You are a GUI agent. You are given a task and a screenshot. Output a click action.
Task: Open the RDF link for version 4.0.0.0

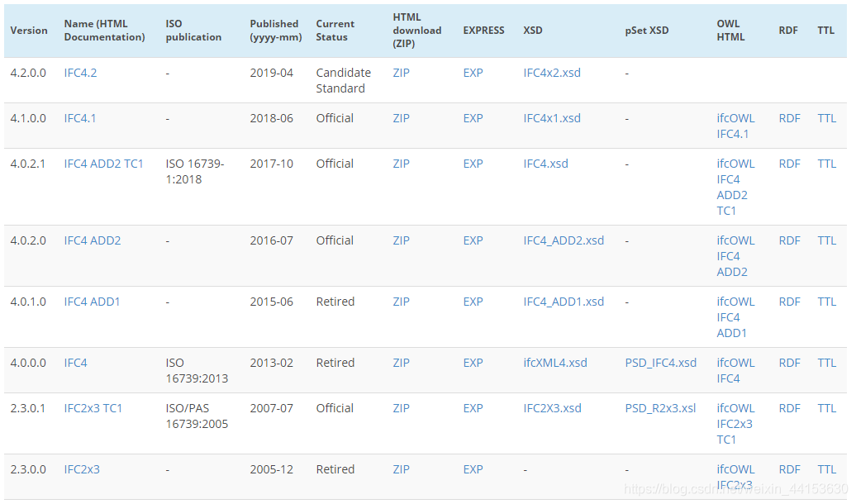[x=789, y=363]
